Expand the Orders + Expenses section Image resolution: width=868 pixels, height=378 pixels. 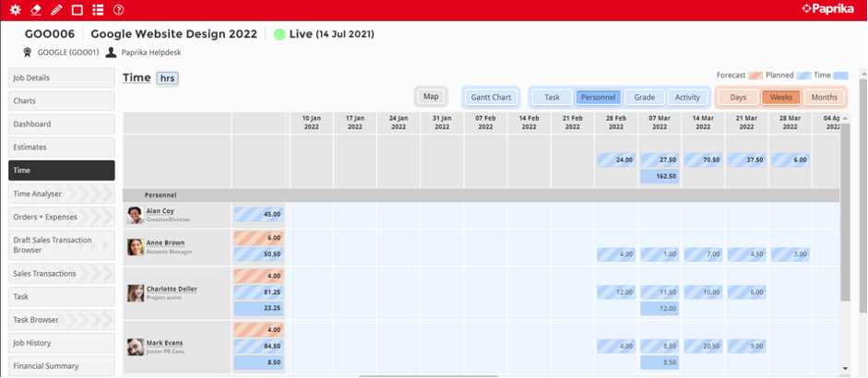tap(61, 217)
